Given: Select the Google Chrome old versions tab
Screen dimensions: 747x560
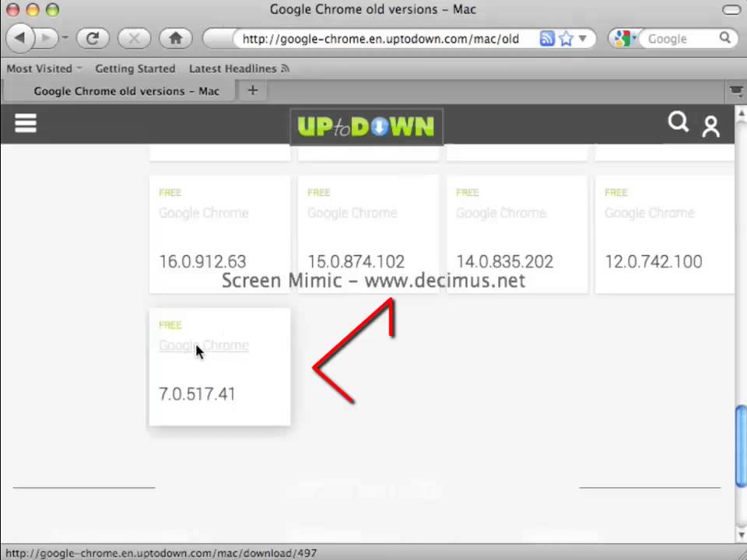Looking at the screenshot, I should pos(120,91).
